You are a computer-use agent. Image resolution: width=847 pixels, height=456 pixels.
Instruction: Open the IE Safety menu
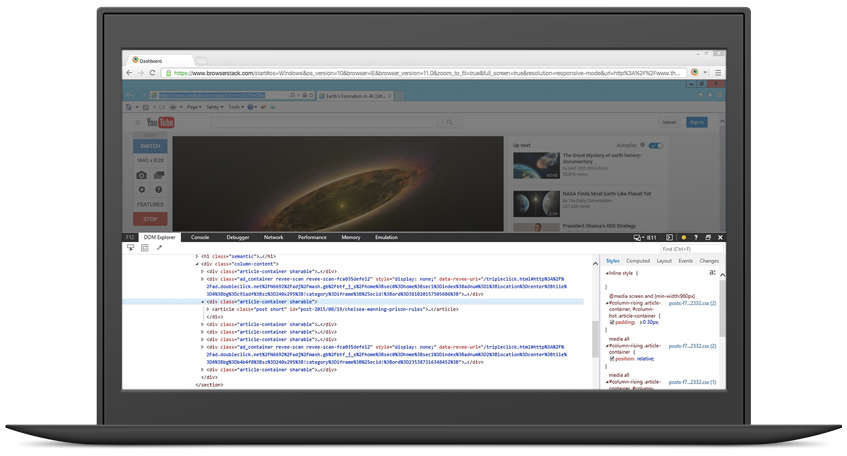tap(214, 107)
